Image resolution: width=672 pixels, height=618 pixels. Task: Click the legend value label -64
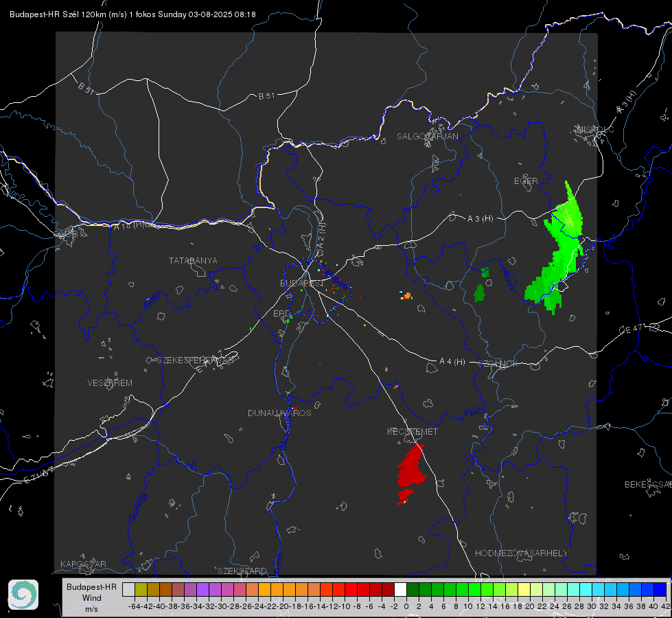pyautogui.click(x=135, y=606)
